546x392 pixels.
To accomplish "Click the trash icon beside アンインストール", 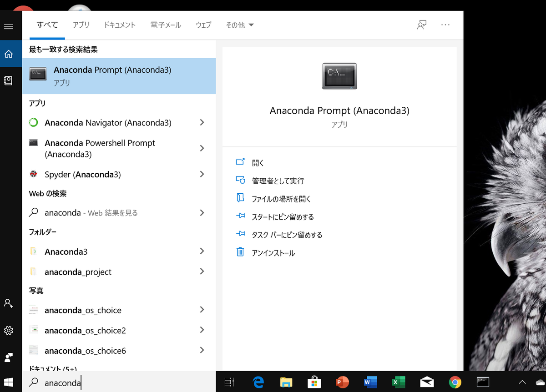I will [x=240, y=251].
